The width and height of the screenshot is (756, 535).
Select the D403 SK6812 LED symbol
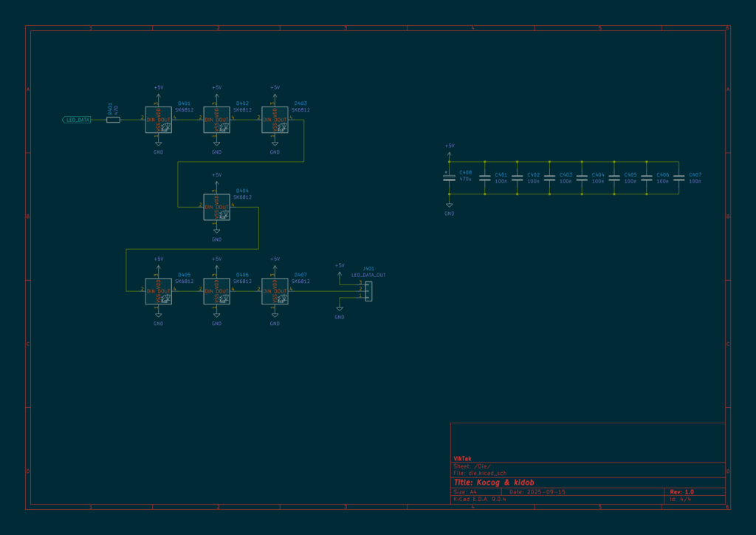275,119
